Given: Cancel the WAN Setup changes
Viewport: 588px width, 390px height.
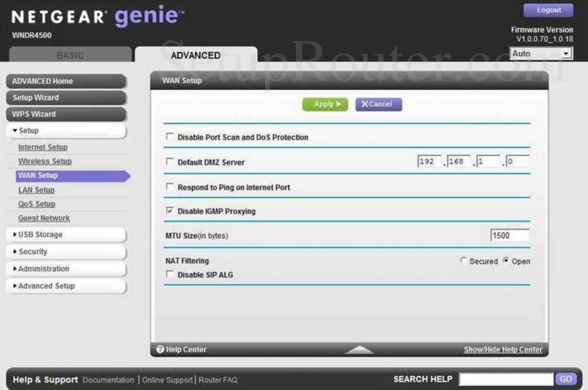Looking at the screenshot, I should (378, 104).
